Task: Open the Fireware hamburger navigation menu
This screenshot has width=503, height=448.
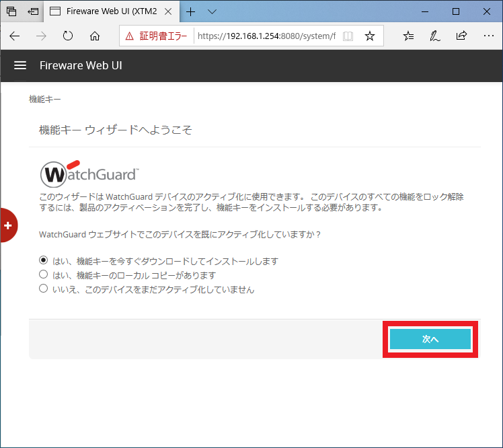Action: pyautogui.click(x=20, y=65)
